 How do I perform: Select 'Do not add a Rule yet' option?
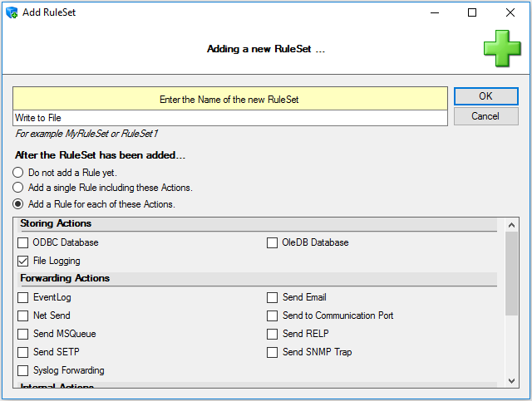[x=17, y=173]
